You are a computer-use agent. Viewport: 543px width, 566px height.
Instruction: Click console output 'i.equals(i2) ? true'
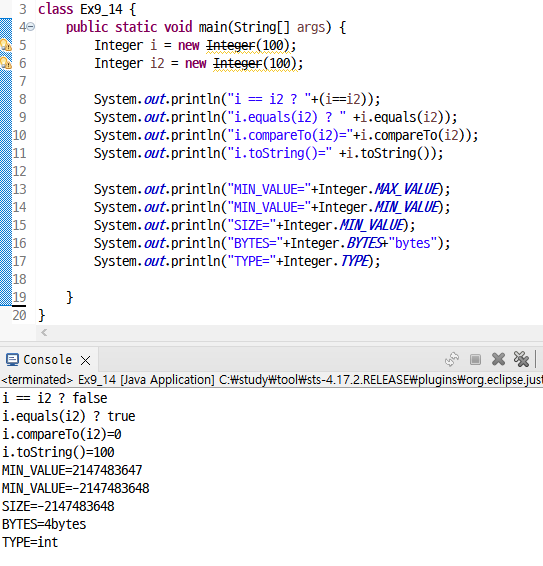click(x=69, y=417)
